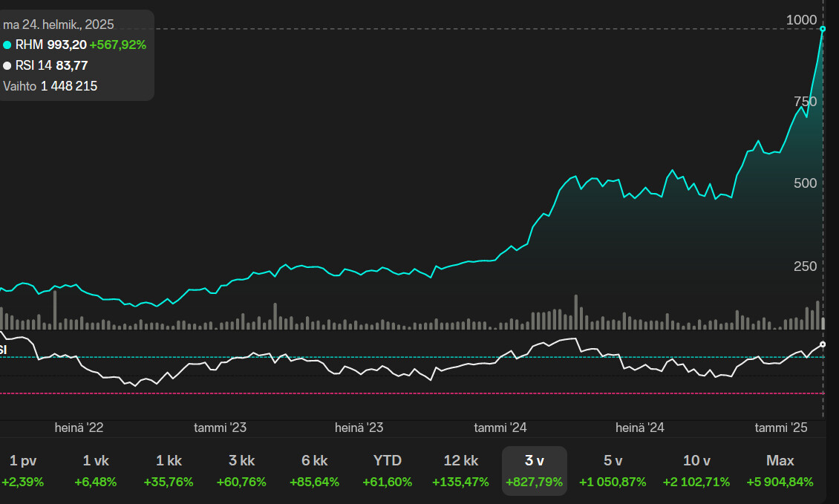
Task: Click the cyan RHM legend dot
Action: (x=7, y=45)
